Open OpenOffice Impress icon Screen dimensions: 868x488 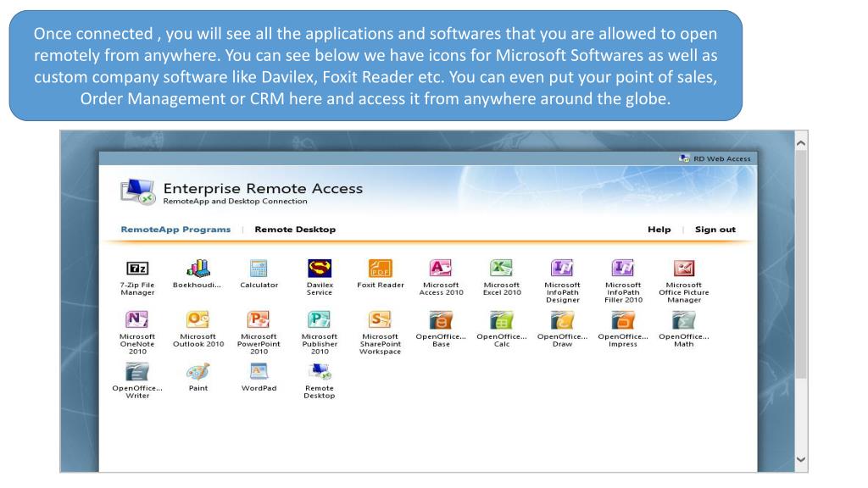tap(623, 319)
